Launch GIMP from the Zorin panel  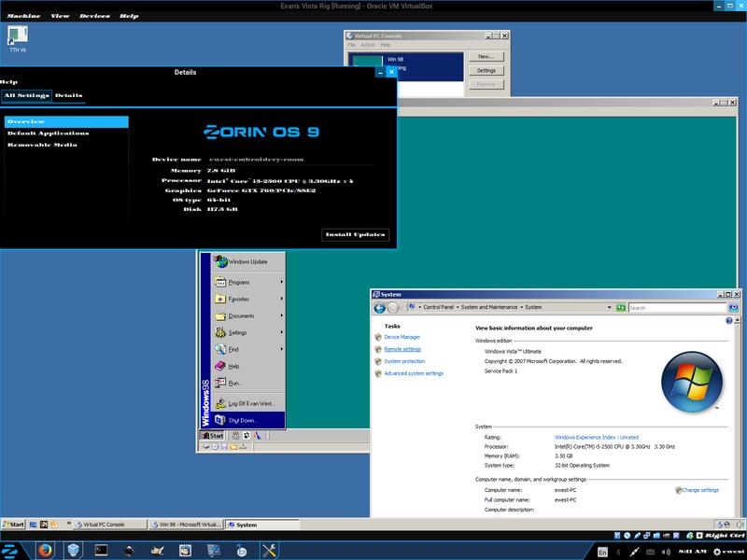click(157, 551)
